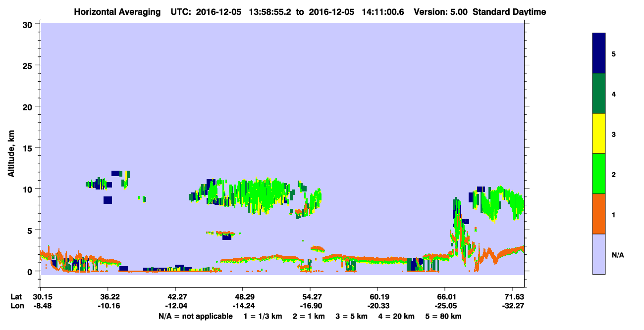Click legend text 'N/A = not applicable'
This screenshot has height=330, width=644.
(195, 316)
